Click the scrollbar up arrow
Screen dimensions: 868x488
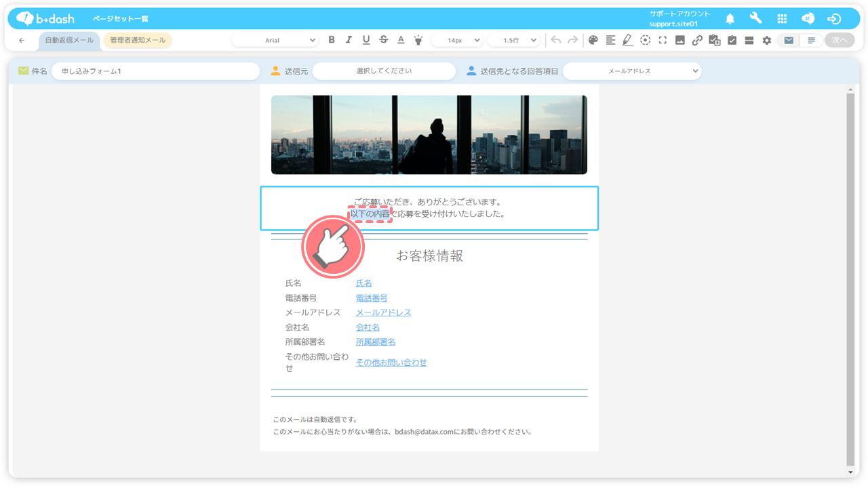851,89
